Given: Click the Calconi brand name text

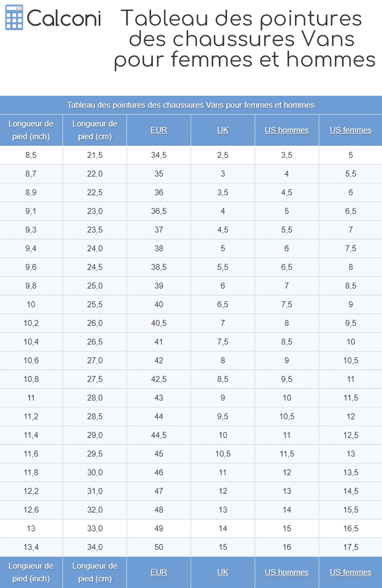Looking at the screenshot, I should tap(64, 19).
